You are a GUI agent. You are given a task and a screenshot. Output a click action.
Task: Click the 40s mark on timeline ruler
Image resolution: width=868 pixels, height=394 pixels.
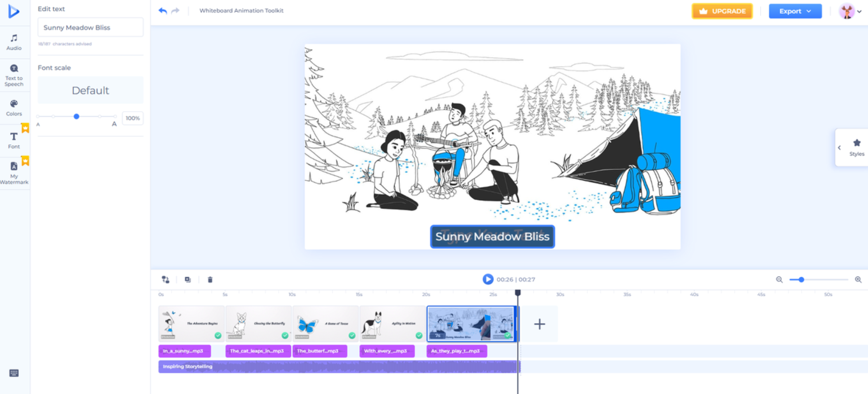click(694, 295)
